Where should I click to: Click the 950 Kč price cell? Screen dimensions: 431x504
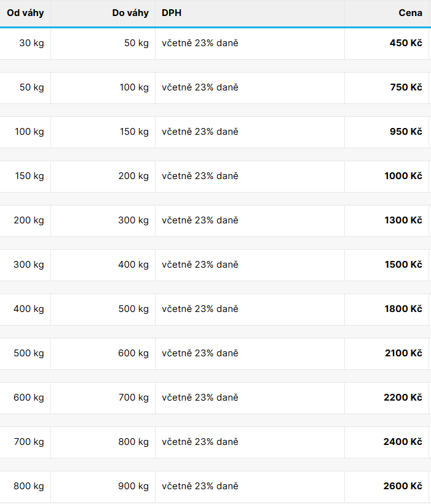tap(406, 132)
